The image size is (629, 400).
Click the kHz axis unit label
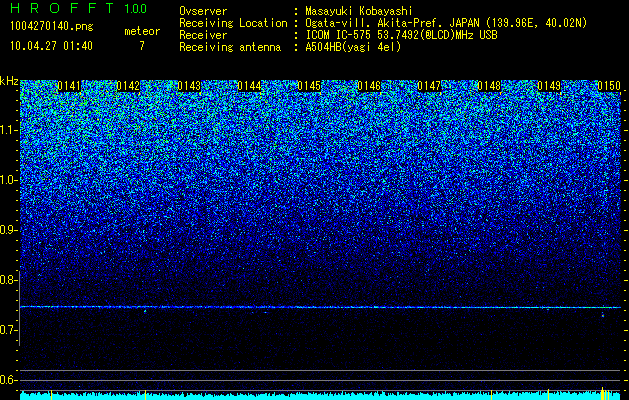[9, 81]
